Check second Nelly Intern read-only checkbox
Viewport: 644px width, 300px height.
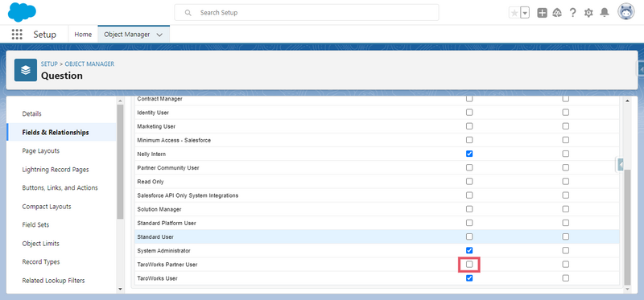click(566, 154)
